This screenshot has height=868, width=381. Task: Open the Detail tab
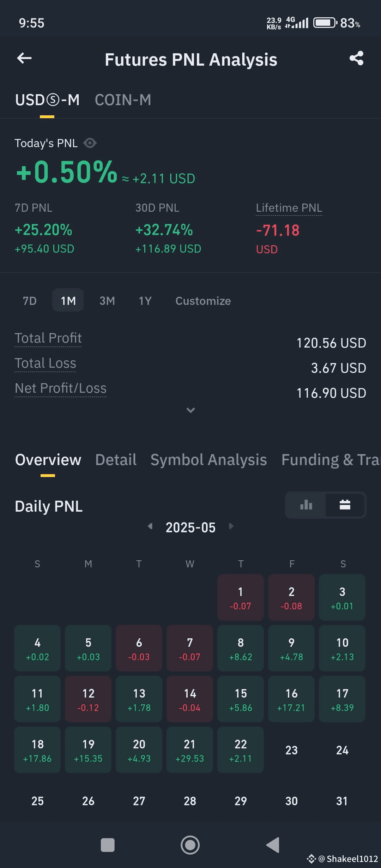tap(116, 460)
